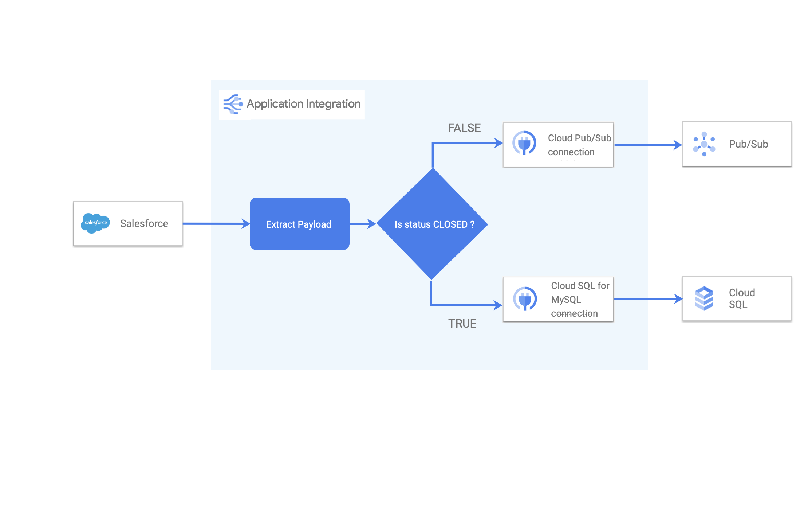This screenshot has height=508, width=812.
Task: Select the TRUE branch label
Action: [x=463, y=323]
